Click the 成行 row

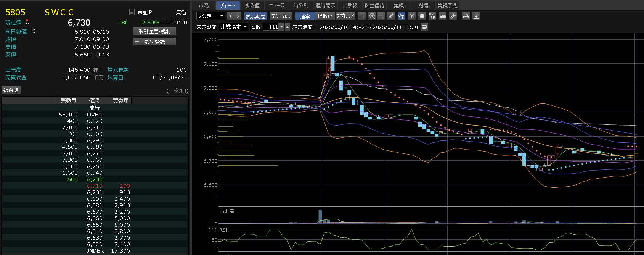click(95, 108)
